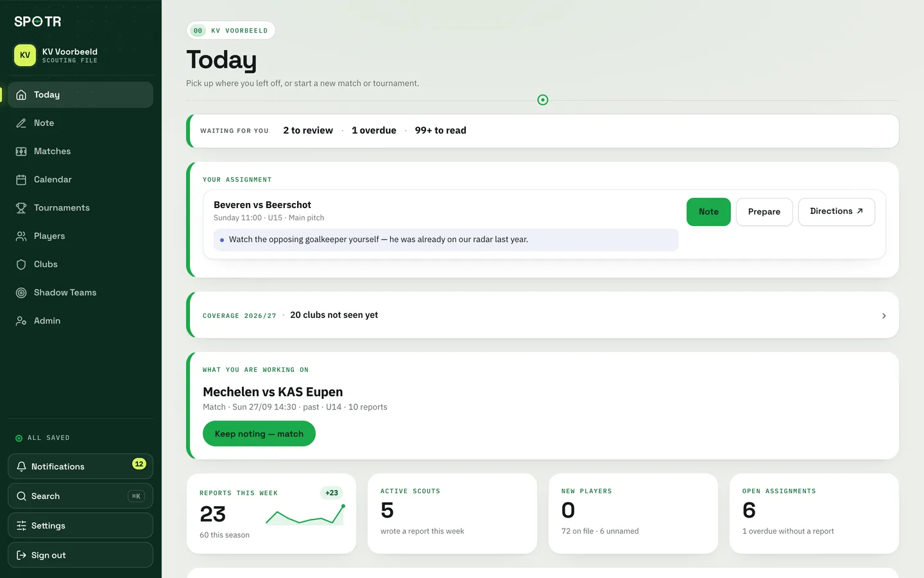
Task: Click the Settings sliders icon
Action: pyautogui.click(x=21, y=526)
